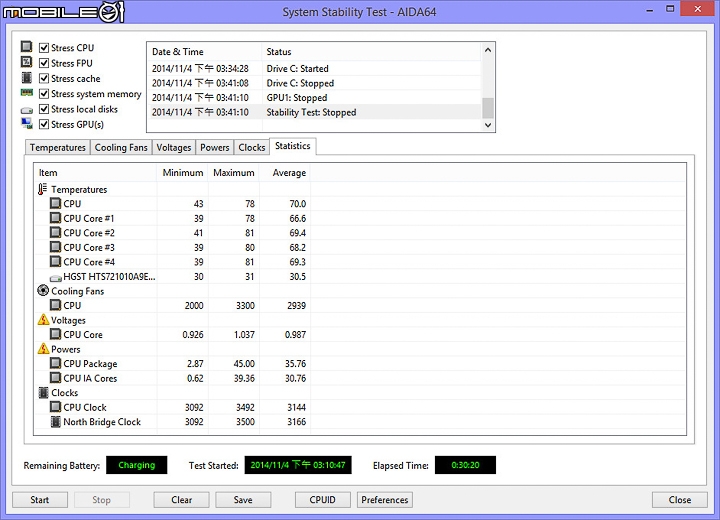Toggle the Stress GPU(s) checkbox
Viewport: 720px width, 520px height.
(x=44, y=124)
